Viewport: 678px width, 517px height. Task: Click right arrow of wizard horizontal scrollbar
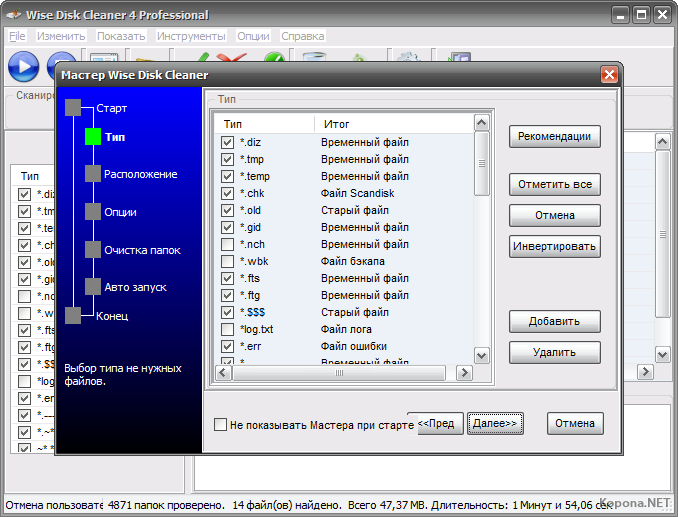click(x=463, y=372)
